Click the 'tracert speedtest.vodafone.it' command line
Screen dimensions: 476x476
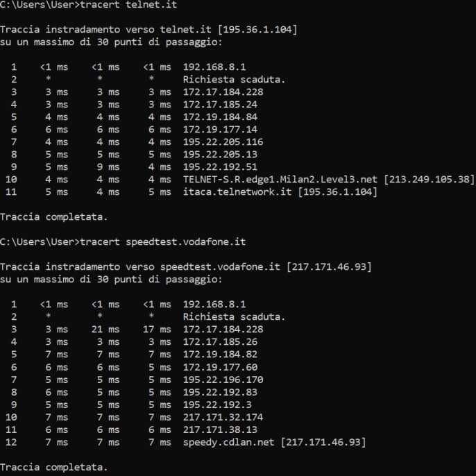pos(123,242)
